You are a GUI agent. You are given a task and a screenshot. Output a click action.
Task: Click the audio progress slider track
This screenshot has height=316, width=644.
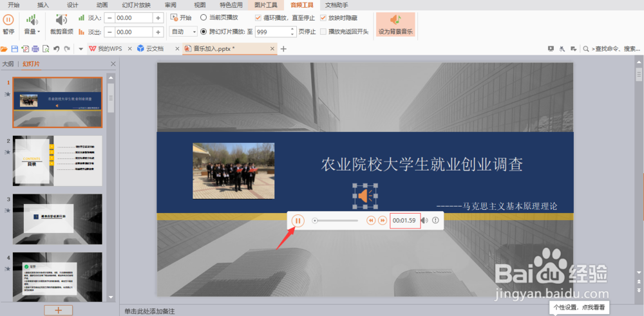tap(335, 221)
